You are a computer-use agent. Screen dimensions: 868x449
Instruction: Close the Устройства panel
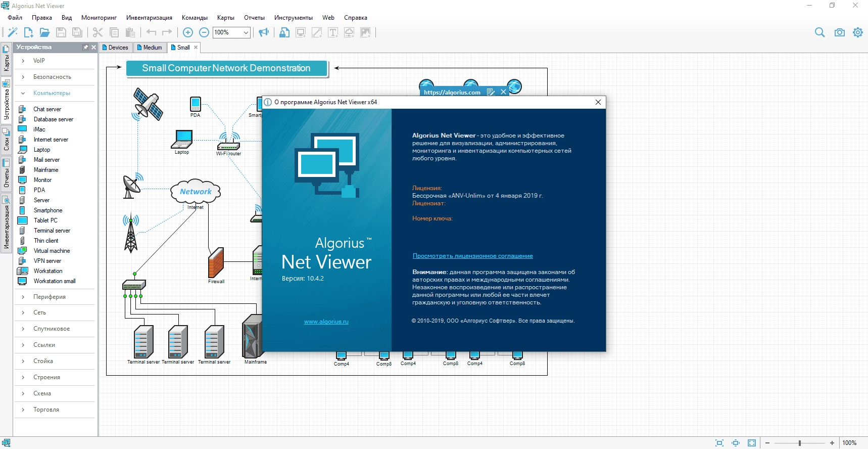pos(93,47)
